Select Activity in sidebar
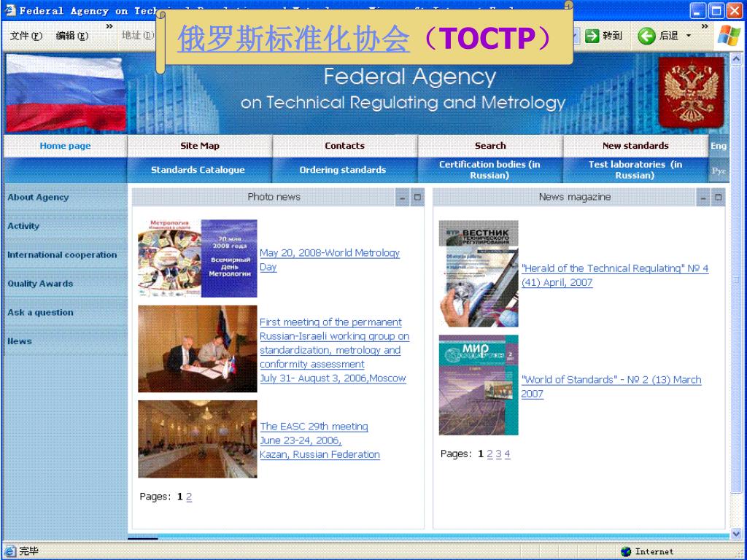Image resolution: width=747 pixels, height=560 pixels. tap(23, 226)
